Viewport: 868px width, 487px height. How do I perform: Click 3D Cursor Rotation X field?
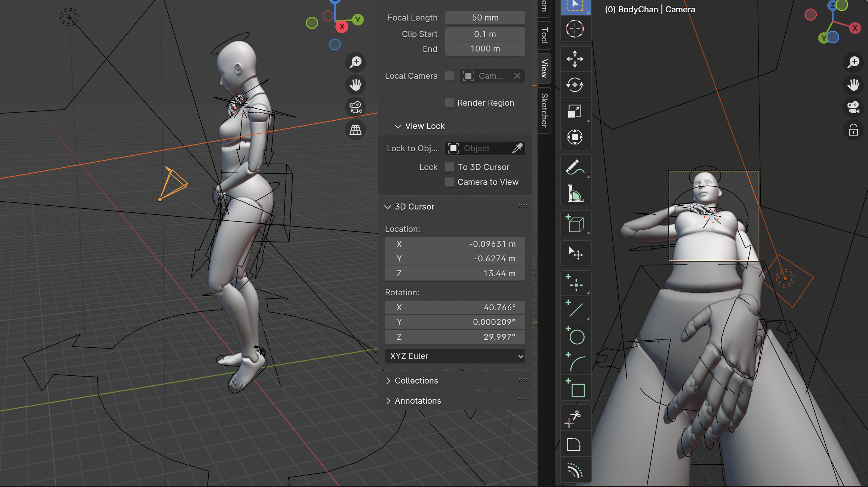click(x=455, y=307)
